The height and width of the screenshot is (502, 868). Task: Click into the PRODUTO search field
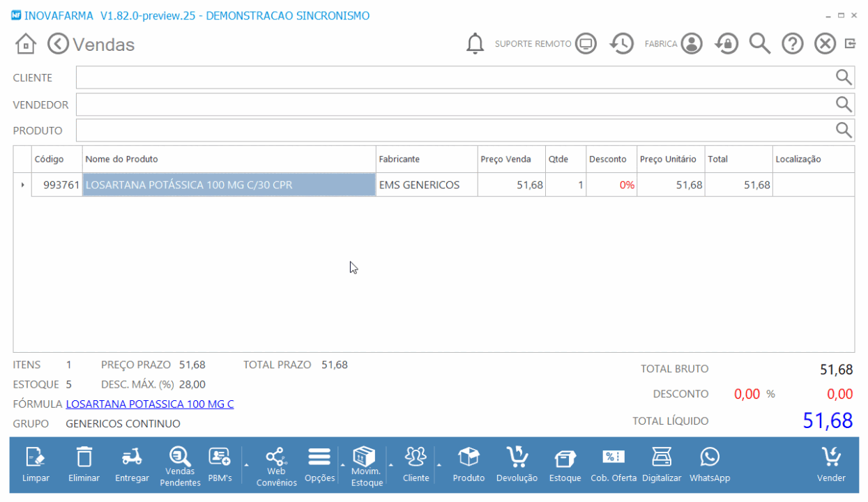click(x=465, y=130)
